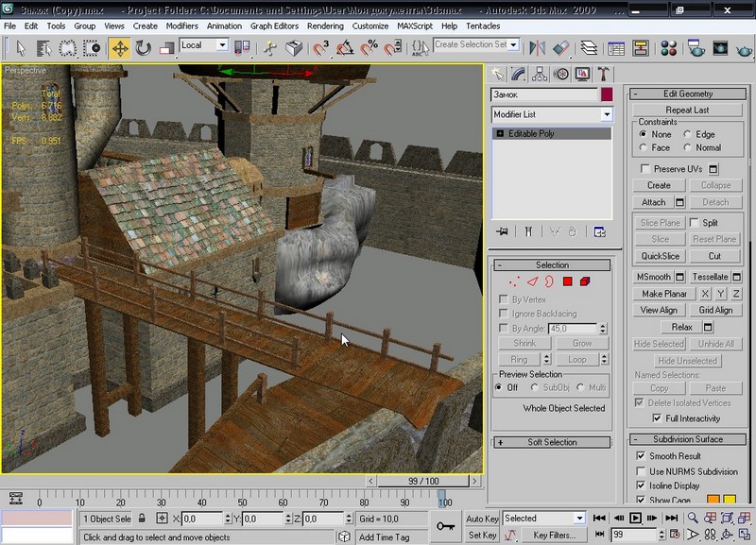
Task: Click the object color swatch beside the name
Action: (607, 95)
